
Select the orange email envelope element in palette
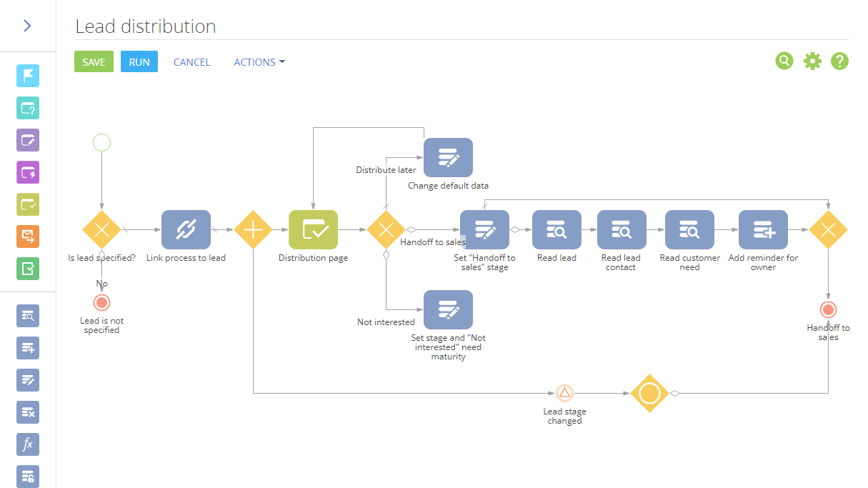28,236
